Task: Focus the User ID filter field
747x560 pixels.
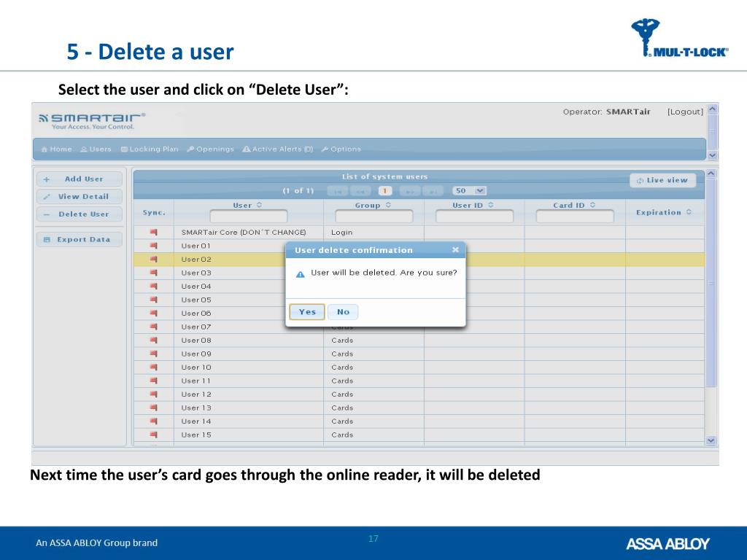Action: [474, 217]
